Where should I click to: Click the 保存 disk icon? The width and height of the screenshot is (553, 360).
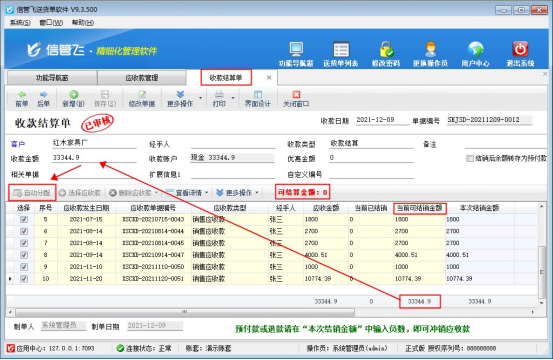tap(105, 94)
